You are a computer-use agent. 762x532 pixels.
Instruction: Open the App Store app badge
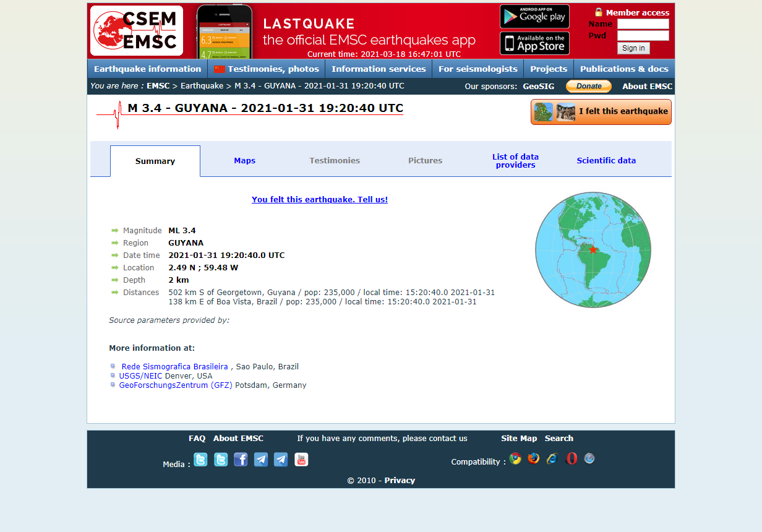tap(534, 43)
